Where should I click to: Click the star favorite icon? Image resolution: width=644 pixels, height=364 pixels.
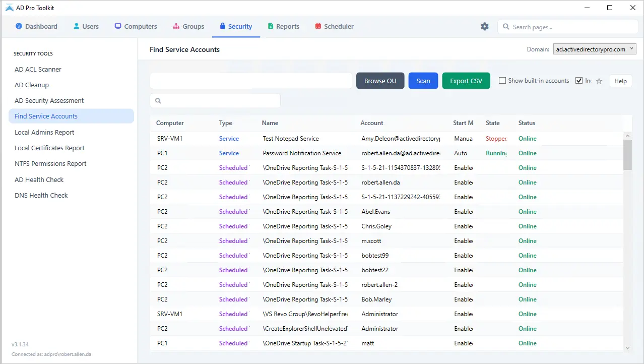tap(599, 81)
